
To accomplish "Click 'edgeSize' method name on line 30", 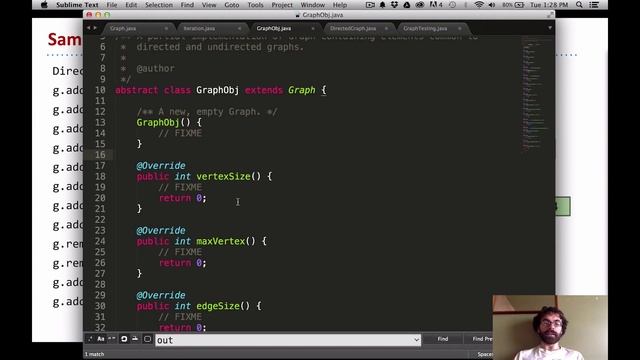I will (218, 306).
